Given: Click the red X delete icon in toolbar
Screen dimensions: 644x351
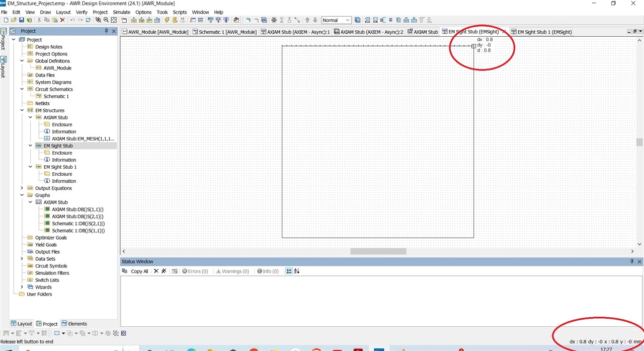Looking at the screenshot, I should point(62,20).
